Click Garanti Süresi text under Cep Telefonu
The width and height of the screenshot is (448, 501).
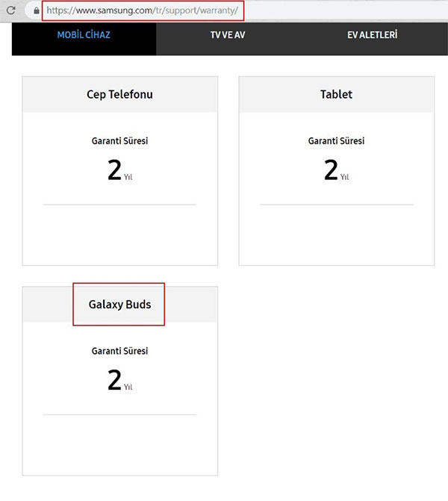119,141
